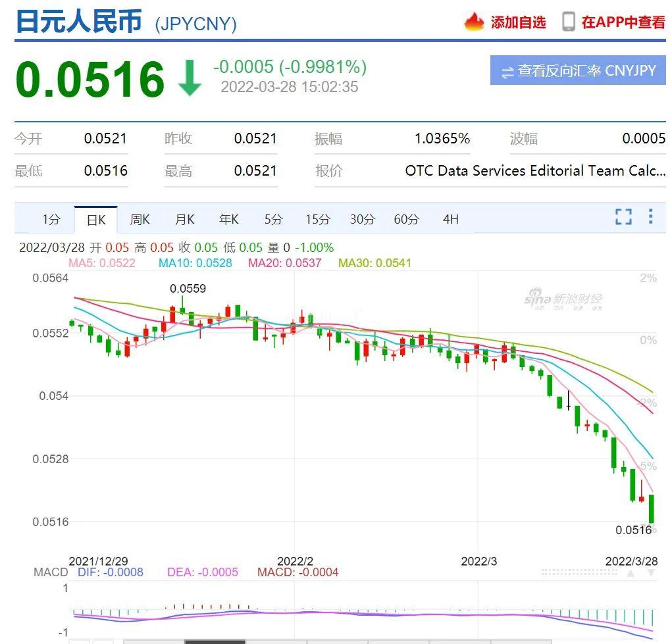The width and height of the screenshot is (670, 644).
Task: Click 查看反向汇率 CNYJPY button
Action: coord(578,71)
